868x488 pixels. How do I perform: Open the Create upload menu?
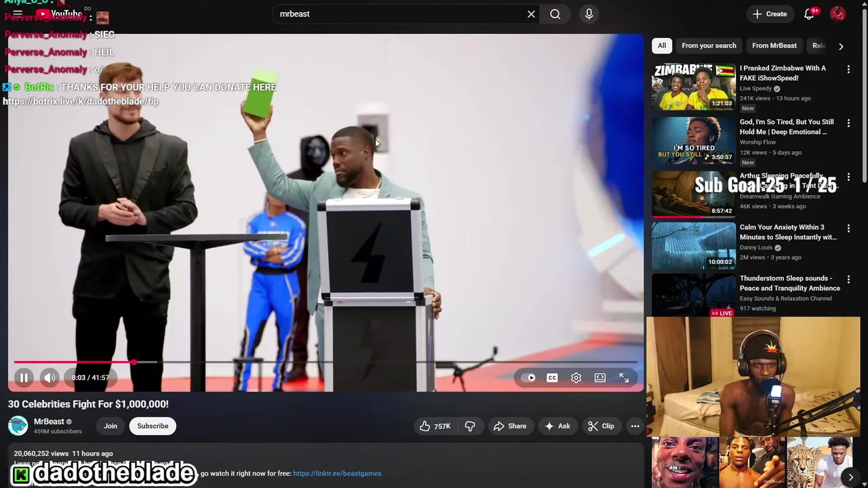(x=770, y=14)
